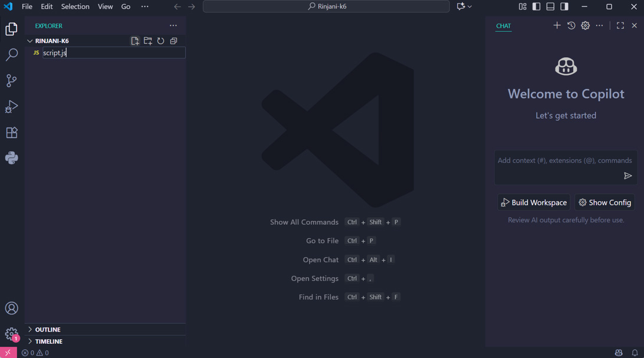Show chat history in Copilot panel

tap(571, 25)
